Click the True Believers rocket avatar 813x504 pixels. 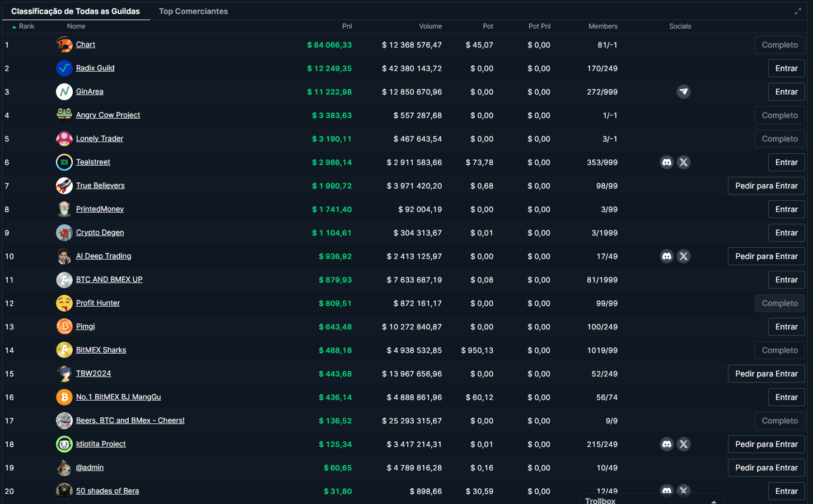[x=64, y=186]
